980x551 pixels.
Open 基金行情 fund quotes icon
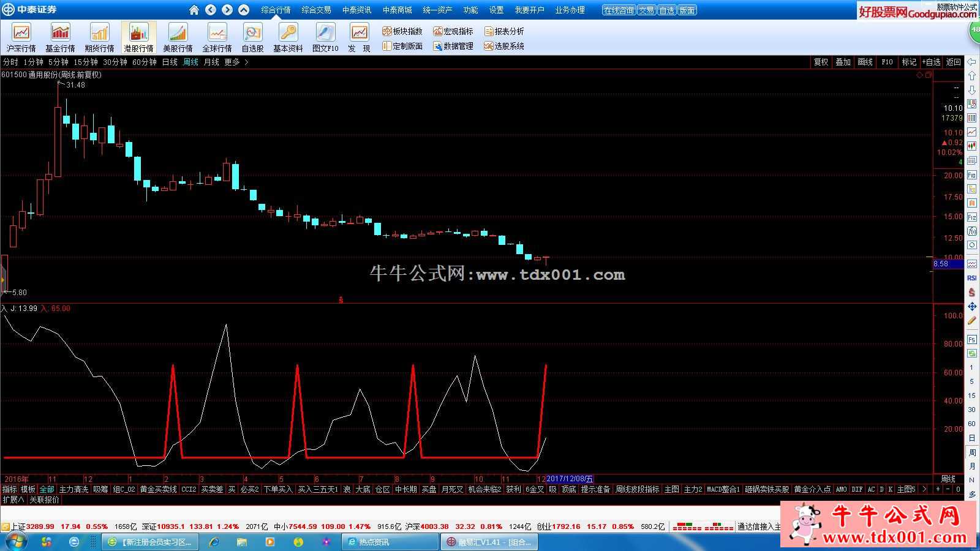61,37
